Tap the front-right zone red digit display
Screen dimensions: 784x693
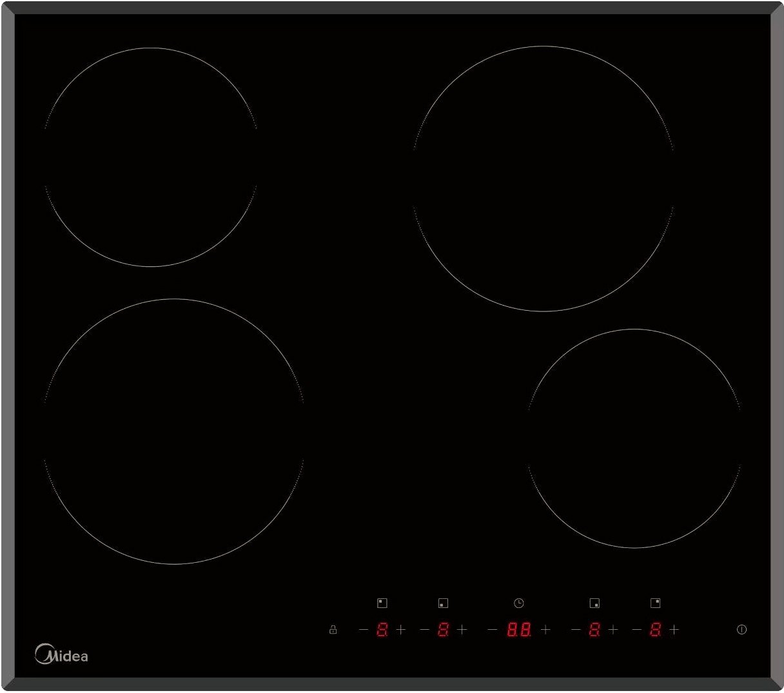(594, 630)
